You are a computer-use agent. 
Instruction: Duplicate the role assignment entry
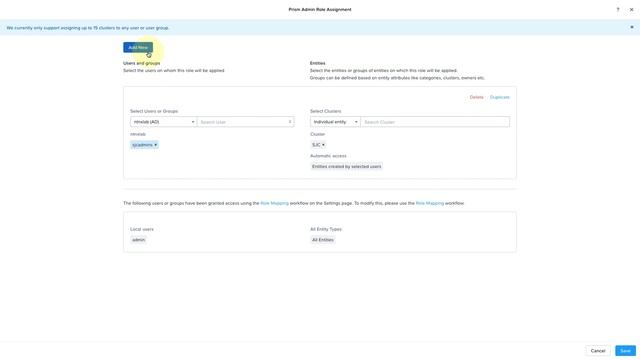500,97
